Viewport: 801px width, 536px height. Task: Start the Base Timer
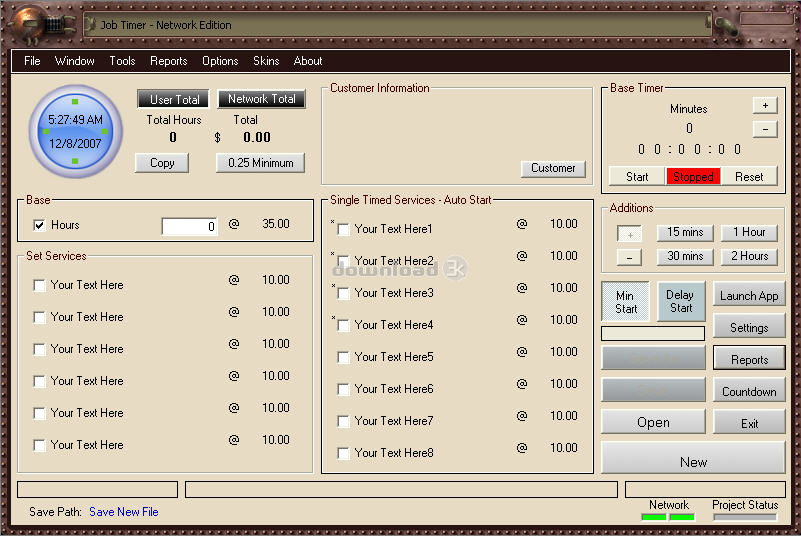[x=637, y=176]
